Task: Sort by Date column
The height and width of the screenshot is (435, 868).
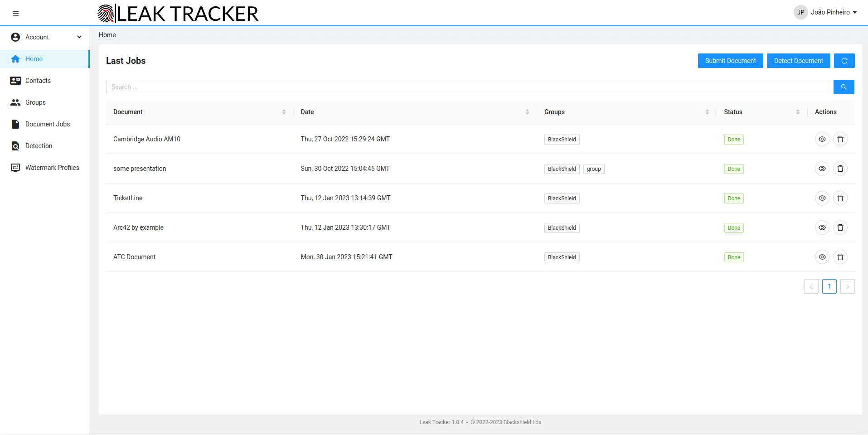Action: 527,112
